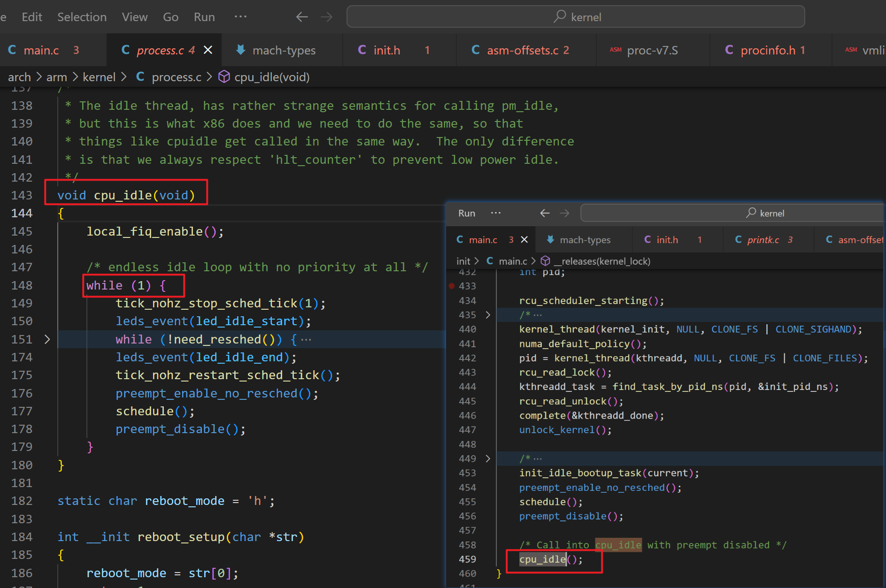Click complete(&kthreadd_done) on line 446

(592, 415)
